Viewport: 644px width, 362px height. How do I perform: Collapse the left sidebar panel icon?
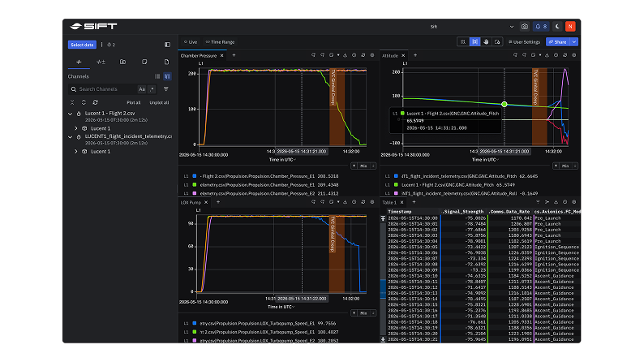click(167, 45)
